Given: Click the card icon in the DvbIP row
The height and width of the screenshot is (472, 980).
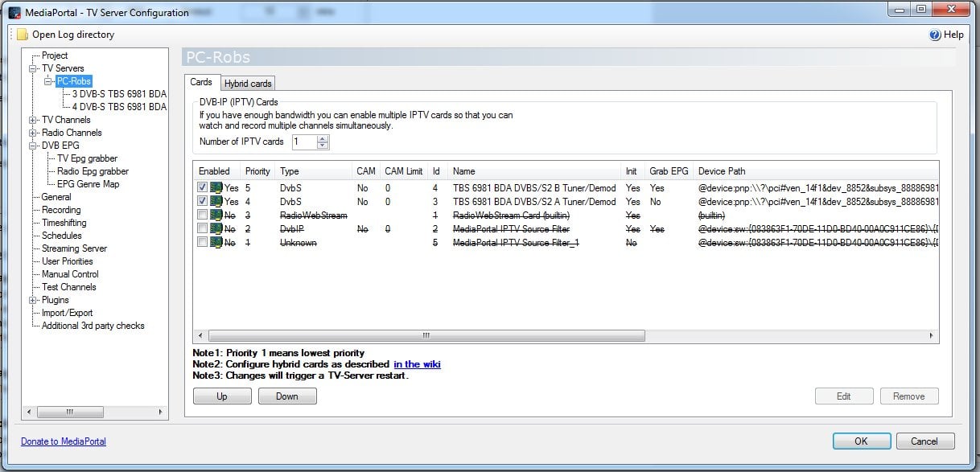Looking at the screenshot, I should pyautogui.click(x=216, y=228).
